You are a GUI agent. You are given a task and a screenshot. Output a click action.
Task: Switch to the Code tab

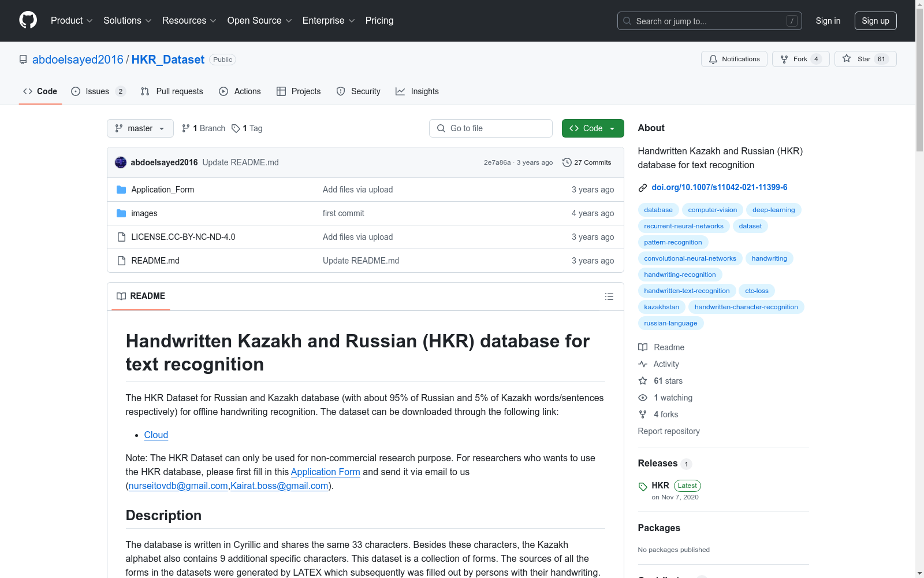point(40,91)
